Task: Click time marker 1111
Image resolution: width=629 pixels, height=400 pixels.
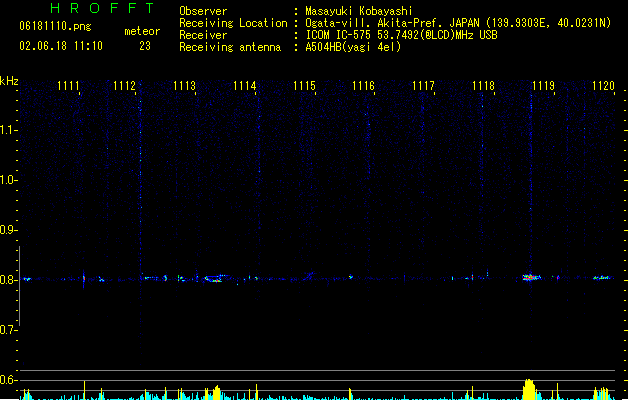Action: coord(68,86)
